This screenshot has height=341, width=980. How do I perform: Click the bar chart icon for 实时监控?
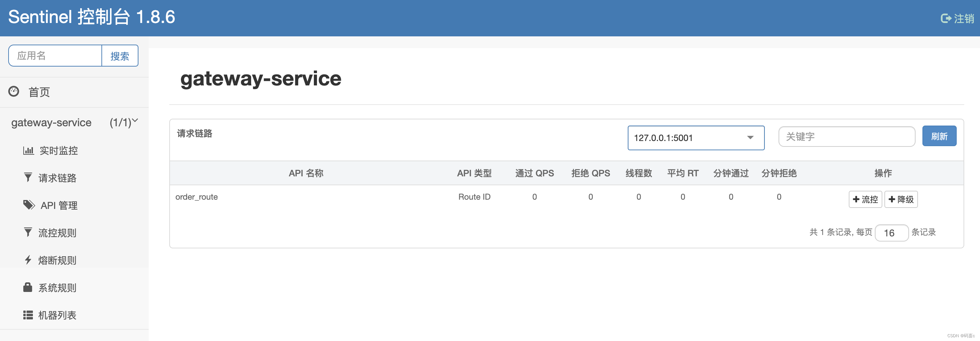point(28,150)
